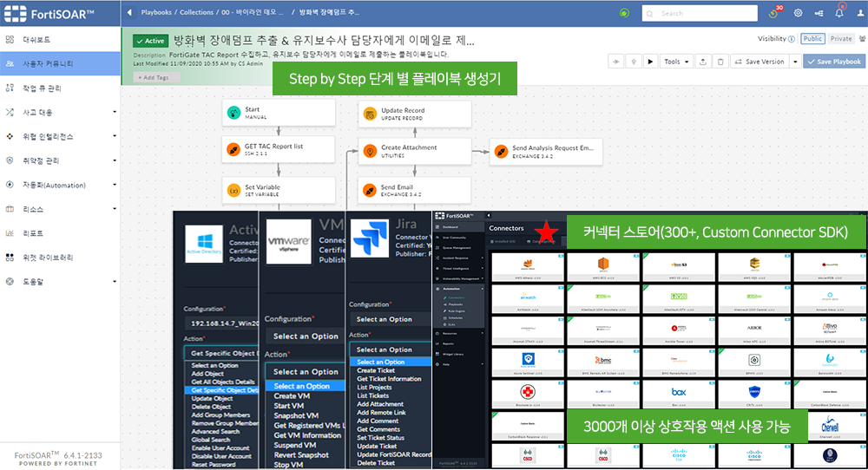This screenshot has height=470, width=868.
Task: Choose Delete Object in Active Directory list
Action: 211,407
